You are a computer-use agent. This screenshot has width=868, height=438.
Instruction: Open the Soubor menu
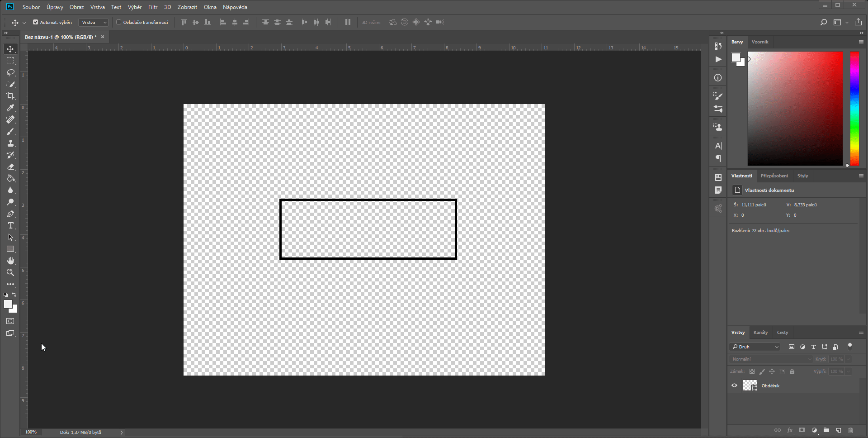tap(31, 7)
